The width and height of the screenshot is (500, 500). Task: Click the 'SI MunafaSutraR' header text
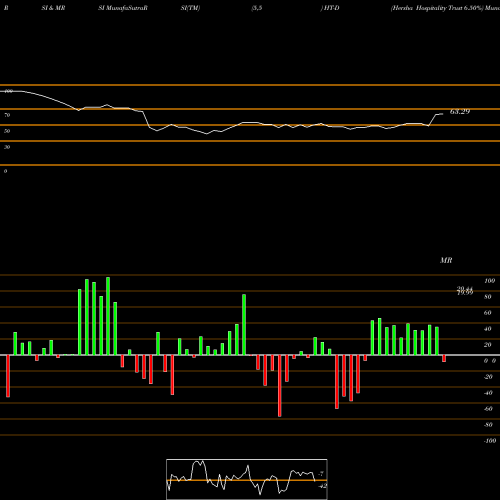point(123,8)
